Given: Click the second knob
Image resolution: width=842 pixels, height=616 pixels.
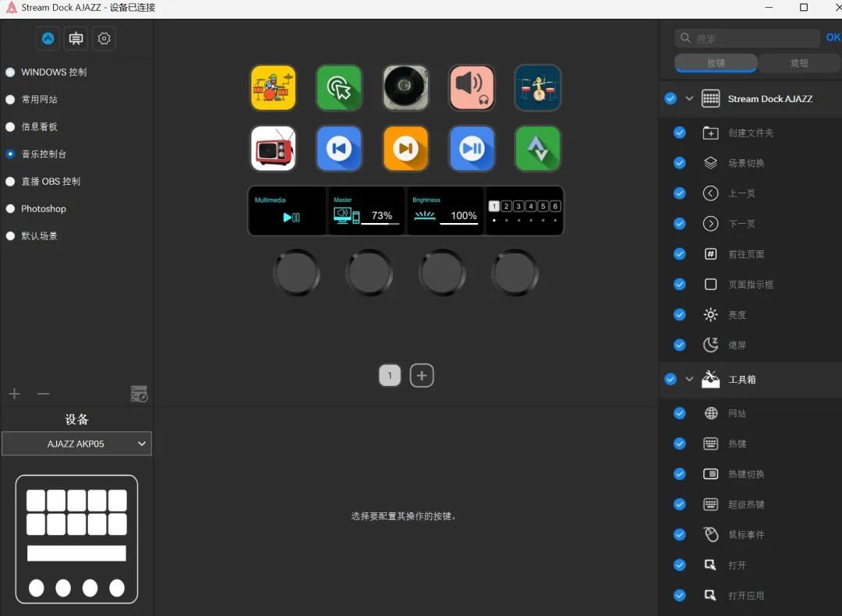Looking at the screenshot, I should click(370, 272).
